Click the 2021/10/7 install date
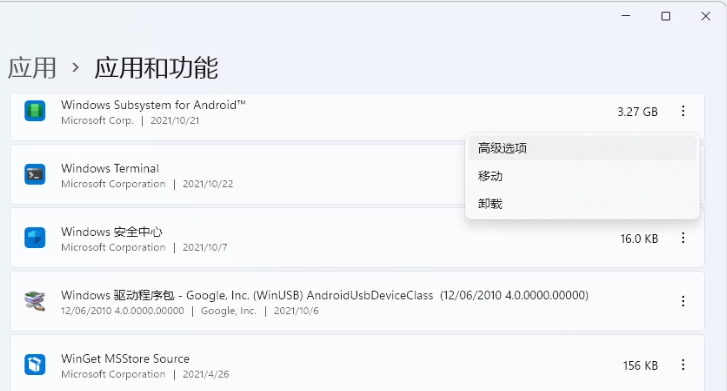The width and height of the screenshot is (727, 391). point(205,248)
